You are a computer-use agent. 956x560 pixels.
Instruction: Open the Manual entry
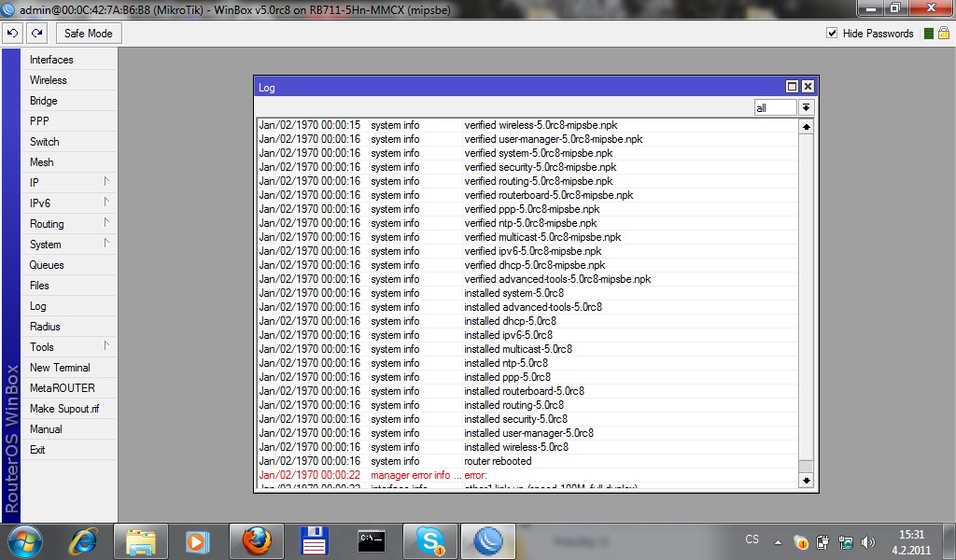coord(69,429)
